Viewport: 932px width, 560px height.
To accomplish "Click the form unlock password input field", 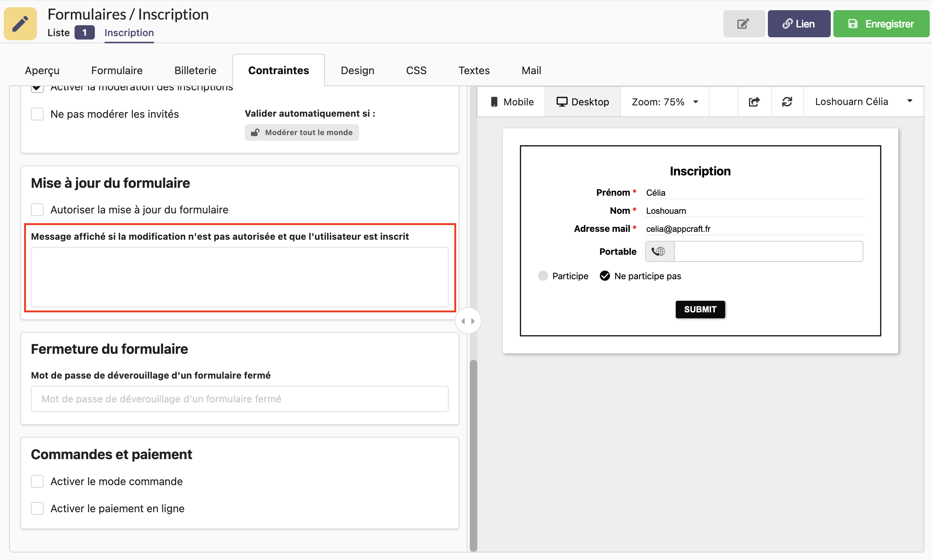I will (240, 399).
